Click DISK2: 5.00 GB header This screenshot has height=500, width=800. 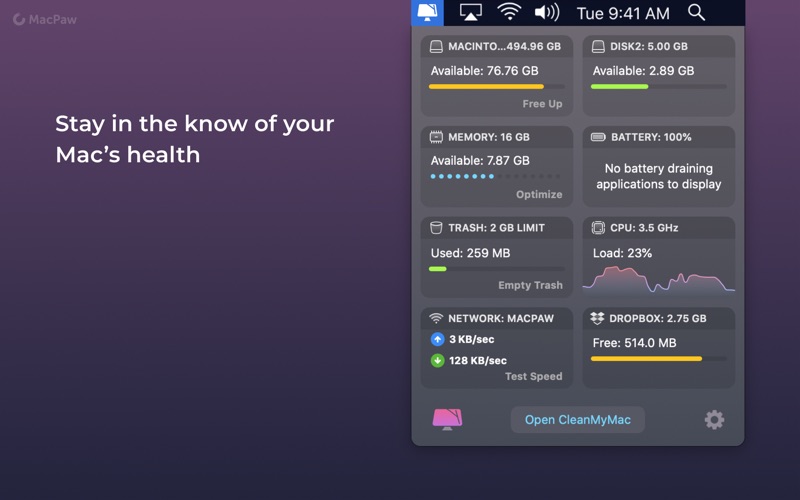click(659, 46)
